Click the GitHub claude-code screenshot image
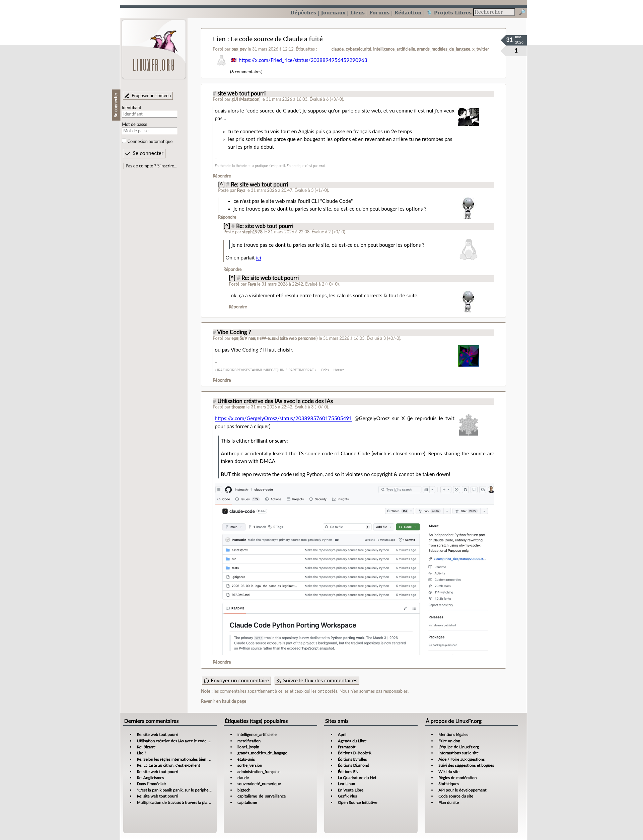 click(x=354, y=569)
